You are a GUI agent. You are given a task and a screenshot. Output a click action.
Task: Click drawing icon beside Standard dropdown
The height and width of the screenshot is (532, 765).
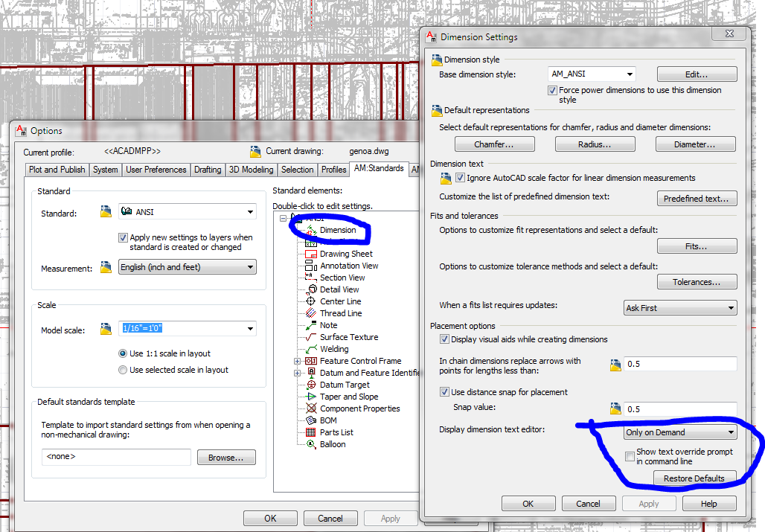(x=106, y=211)
